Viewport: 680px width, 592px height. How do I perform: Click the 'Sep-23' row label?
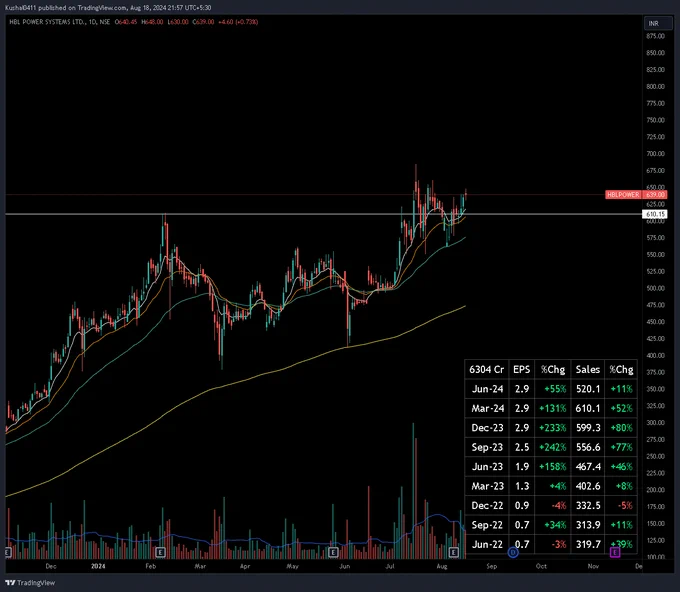487,447
